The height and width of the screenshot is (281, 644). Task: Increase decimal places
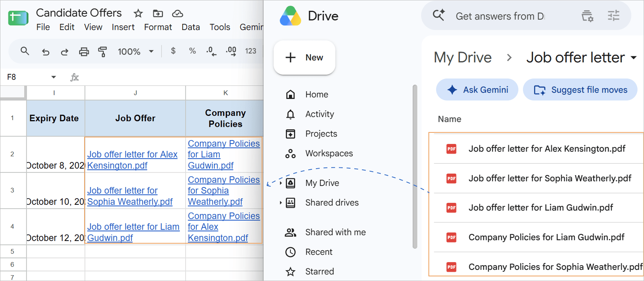tap(231, 51)
